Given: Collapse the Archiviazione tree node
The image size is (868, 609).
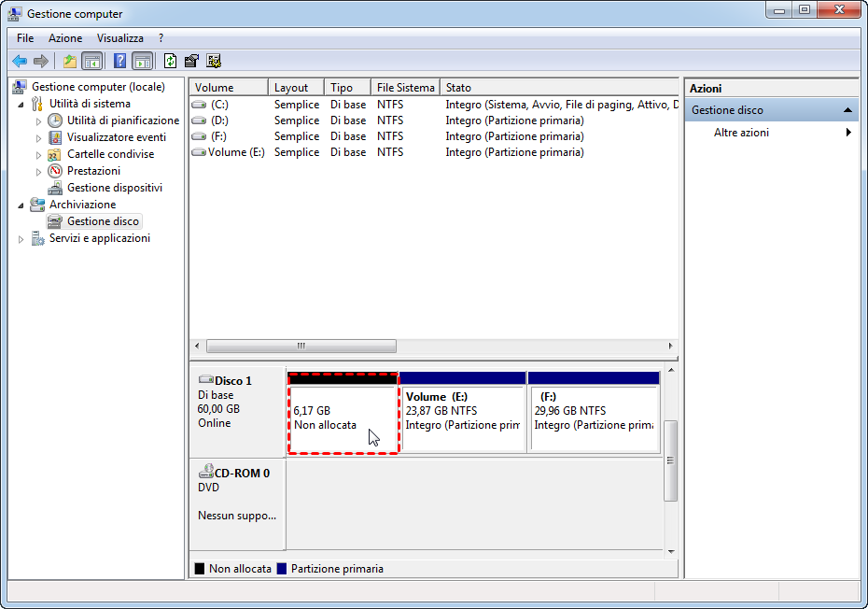Looking at the screenshot, I should [21, 205].
